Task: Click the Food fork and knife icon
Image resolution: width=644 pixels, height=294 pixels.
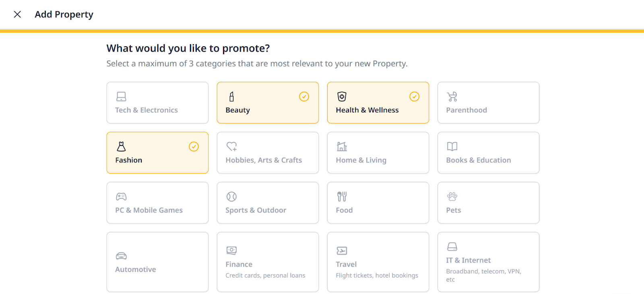Action: tap(342, 197)
